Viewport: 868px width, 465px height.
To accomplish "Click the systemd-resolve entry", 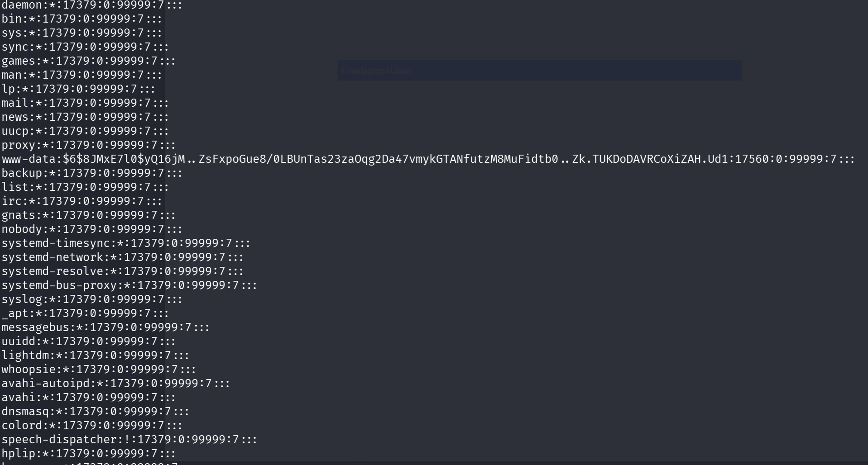I will (x=123, y=271).
